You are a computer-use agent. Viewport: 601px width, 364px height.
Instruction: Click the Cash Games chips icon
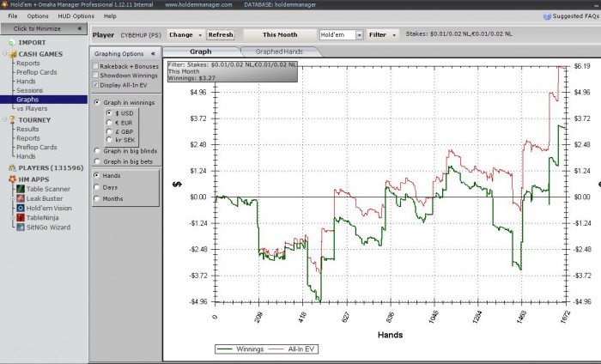tap(13, 54)
